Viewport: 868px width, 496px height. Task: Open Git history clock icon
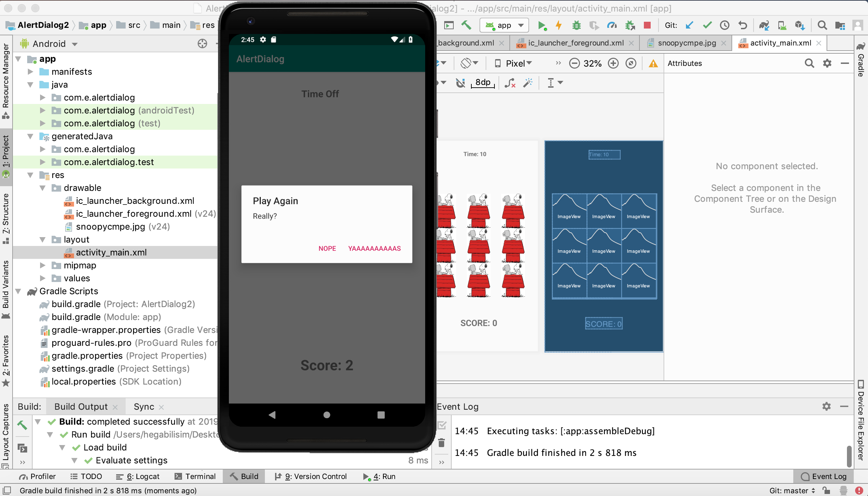click(x=725, y=25)
